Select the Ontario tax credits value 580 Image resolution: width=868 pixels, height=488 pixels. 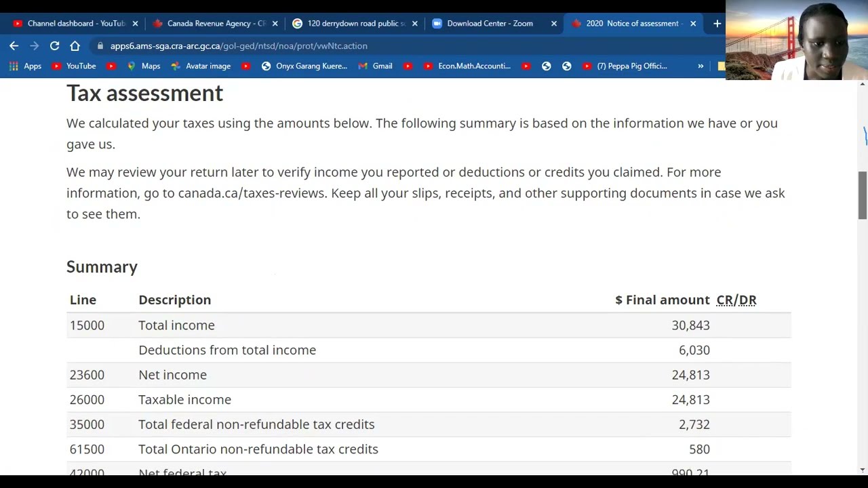click(699, 449)
